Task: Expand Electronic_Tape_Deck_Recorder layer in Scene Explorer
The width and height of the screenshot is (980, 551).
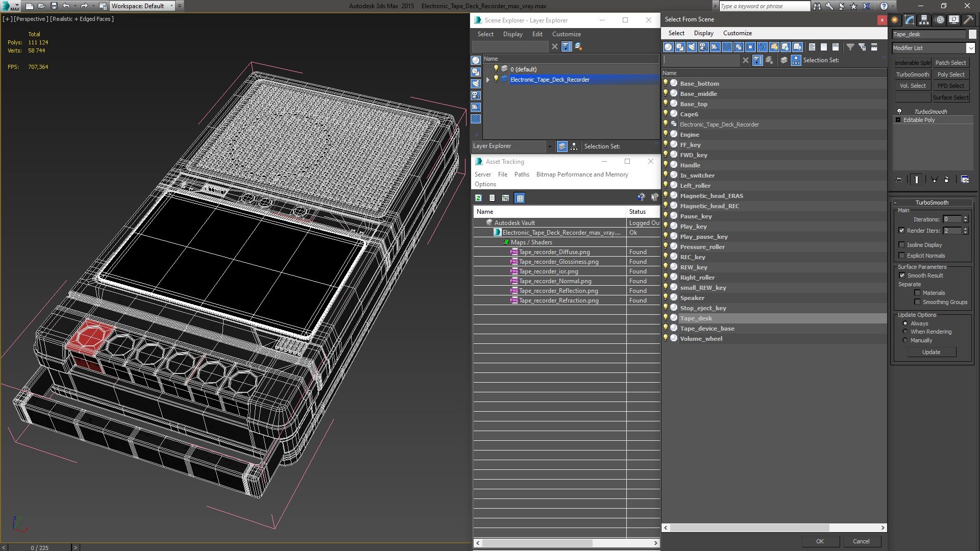Action: (487, 80)
